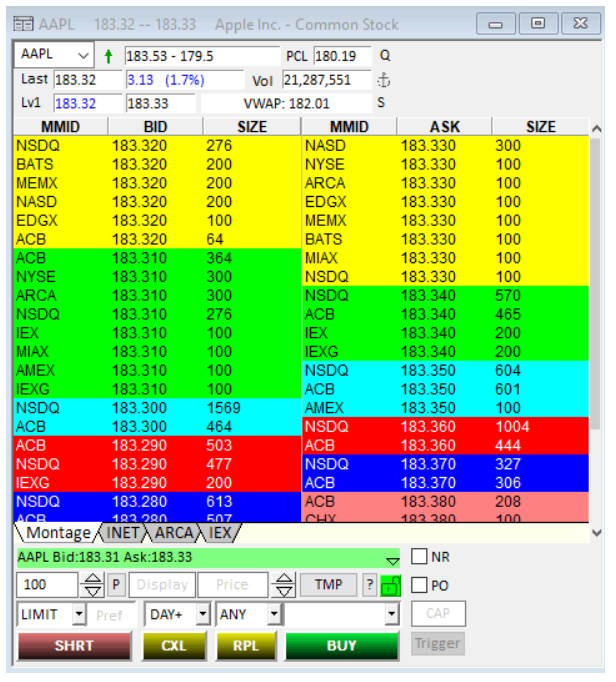Switch to the INET tab

click(122, 533)
